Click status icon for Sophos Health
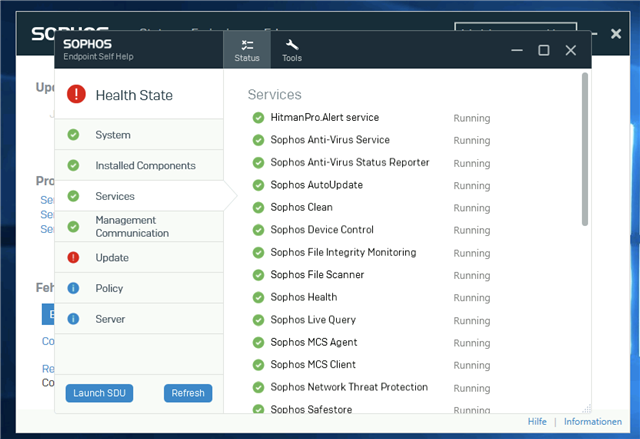This screenshot has width=640, height=439. 258,297
